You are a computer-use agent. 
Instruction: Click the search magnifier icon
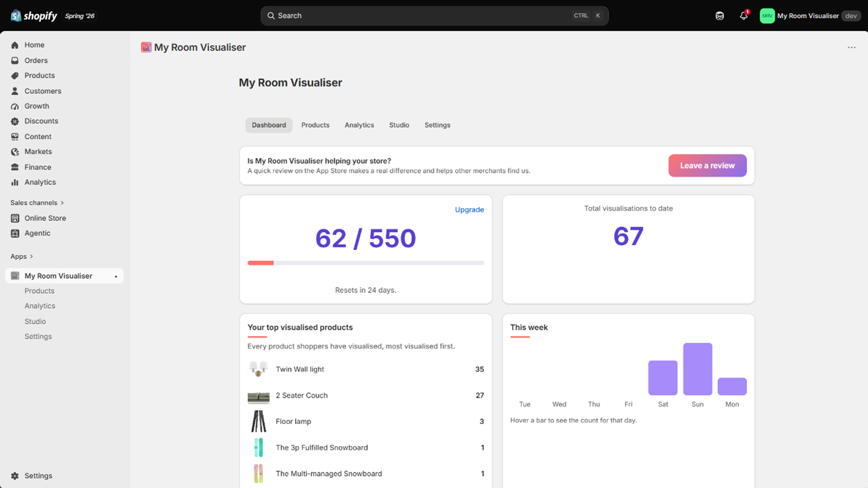click(271, 16)
